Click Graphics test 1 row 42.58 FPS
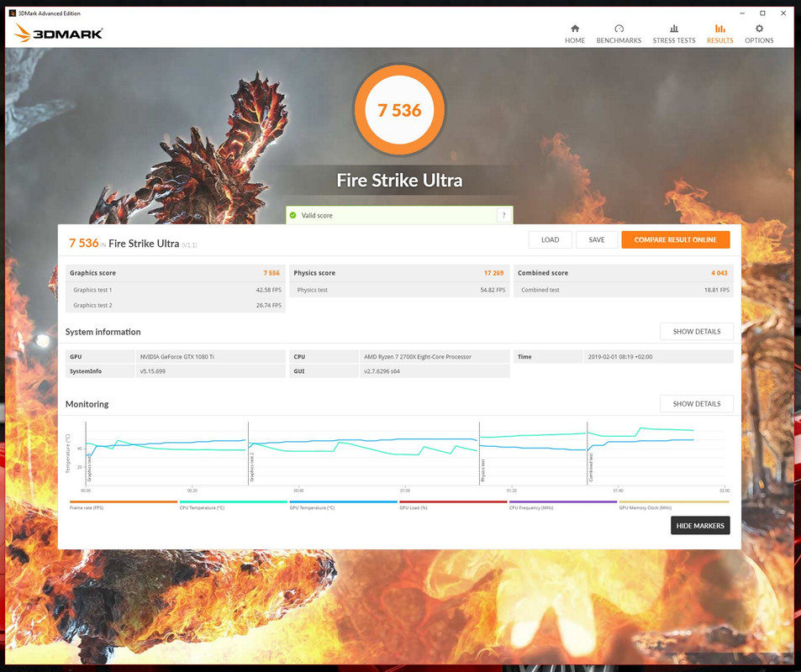This screenshot has height=672, width=801. 176,290
